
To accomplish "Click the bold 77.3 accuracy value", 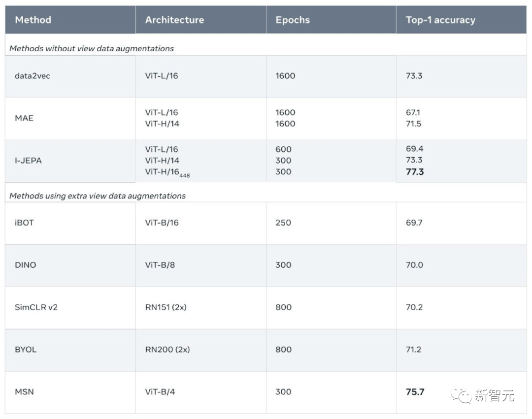I will point(415,172).
